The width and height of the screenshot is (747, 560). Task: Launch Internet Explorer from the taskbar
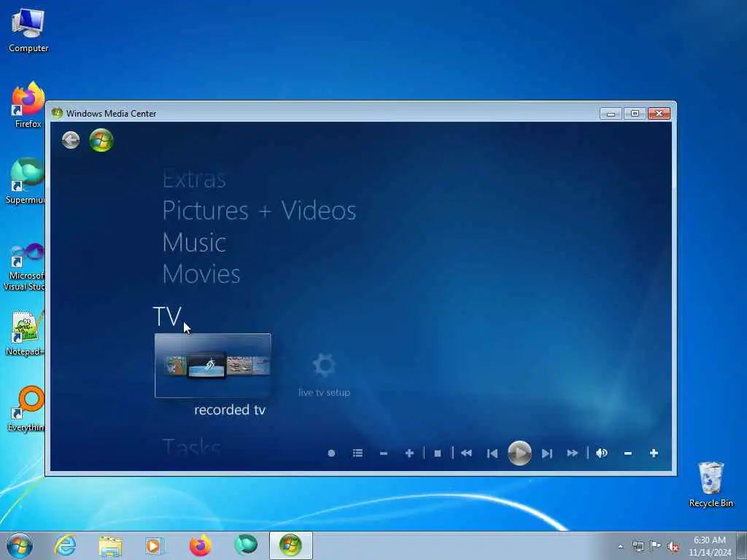65,545
